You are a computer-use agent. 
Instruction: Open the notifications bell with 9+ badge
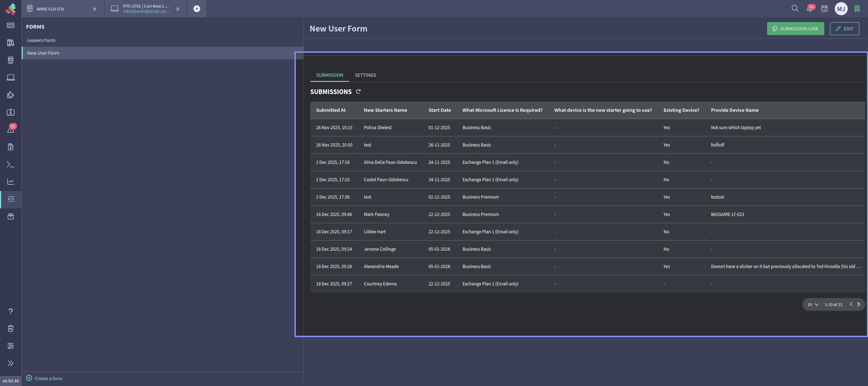(x=810, y=8)
